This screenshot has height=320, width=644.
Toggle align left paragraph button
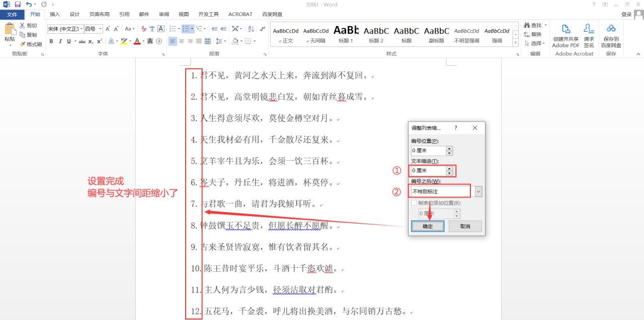173,41
